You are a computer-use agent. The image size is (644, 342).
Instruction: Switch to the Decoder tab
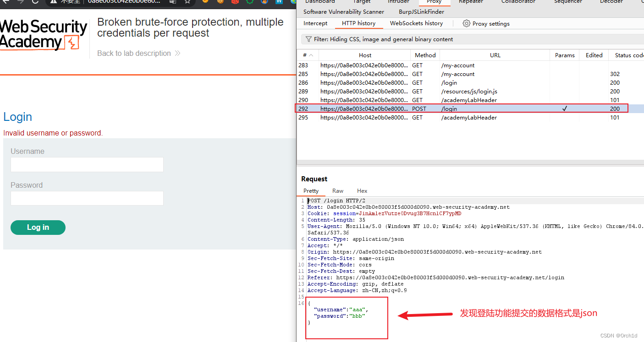[x=611, y=2]
